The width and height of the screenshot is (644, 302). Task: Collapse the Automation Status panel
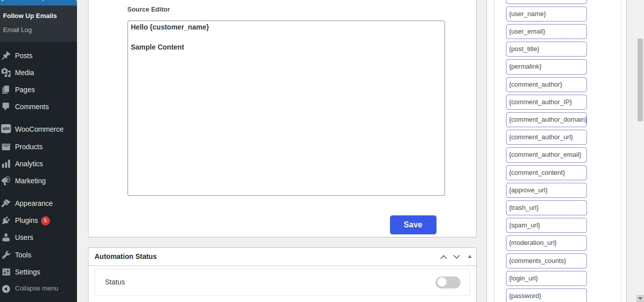(x=469, y=256)
